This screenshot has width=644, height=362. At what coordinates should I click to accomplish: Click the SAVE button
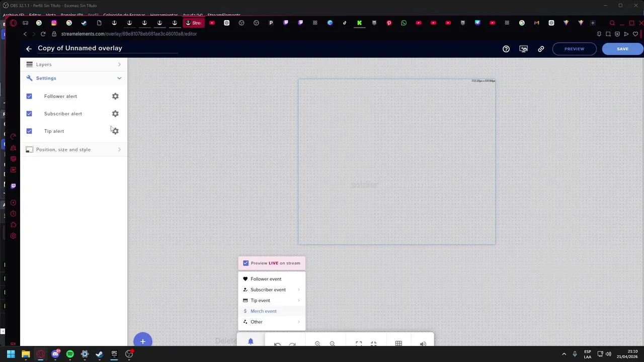622,49
